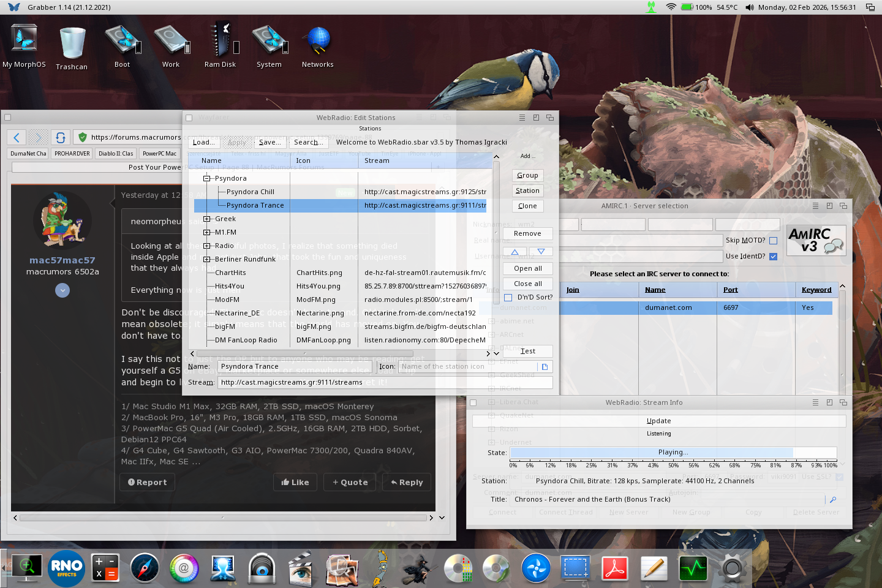Open the Search... dialog for stations
This screenshot has height=588, width=882.
click(x=309, y=142)
